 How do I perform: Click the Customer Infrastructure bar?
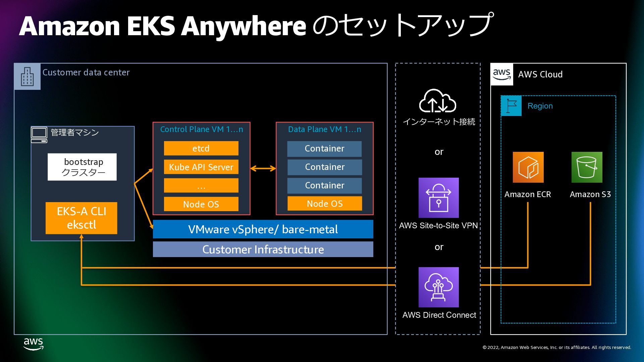[x=263, y=249]
